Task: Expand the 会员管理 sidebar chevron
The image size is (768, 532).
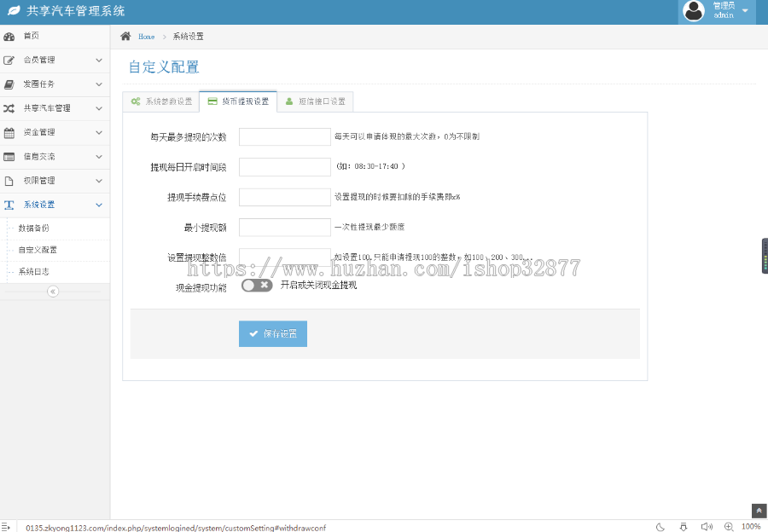Action: [x=99, y=61]
